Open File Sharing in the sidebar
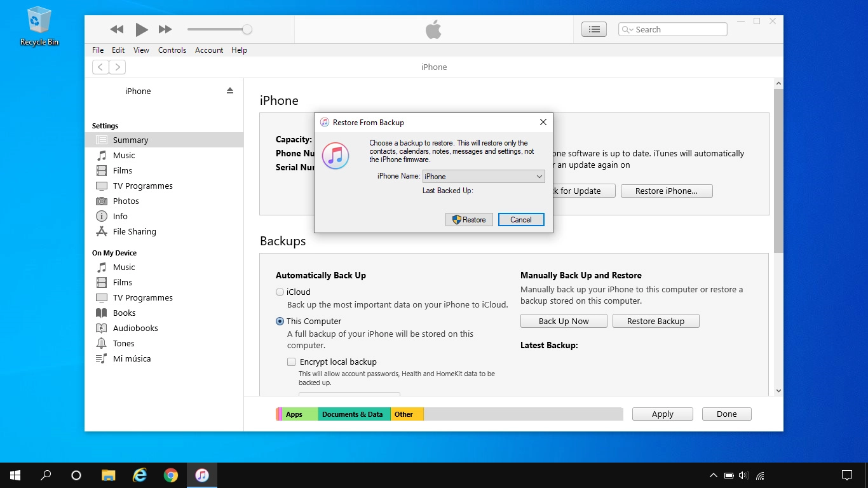The width and height of the screenshot is (868, 488). point(134,231)
